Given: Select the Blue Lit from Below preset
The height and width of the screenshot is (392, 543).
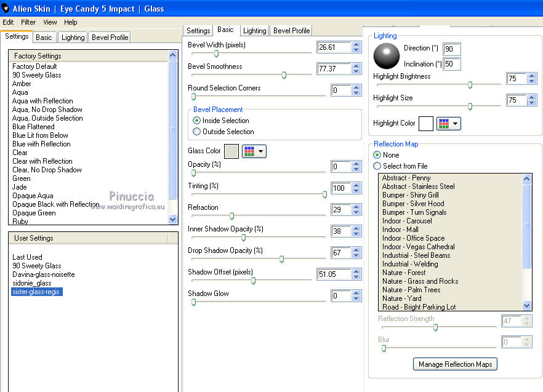Looking at the screenshot, I should pos(40,135).
